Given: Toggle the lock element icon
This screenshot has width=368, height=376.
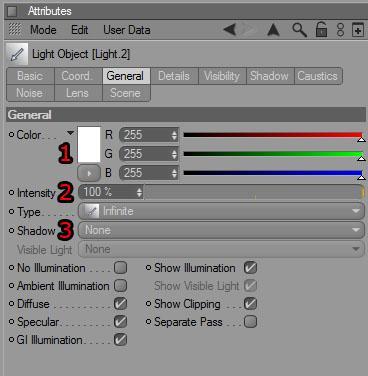Looking at the screenshot, I should [x=321, y=30].
